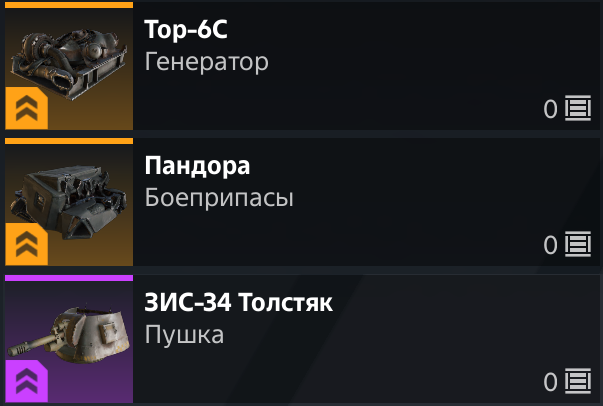Click the Боеприпасы category label
The height and width of the screenshot is (406, 603).
click(x=219, y=198)
